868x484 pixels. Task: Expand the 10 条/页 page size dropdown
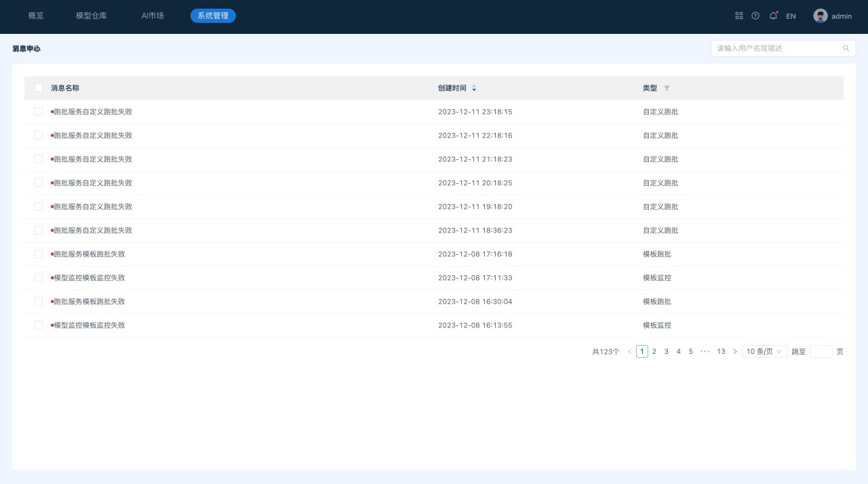pos(764,351)
